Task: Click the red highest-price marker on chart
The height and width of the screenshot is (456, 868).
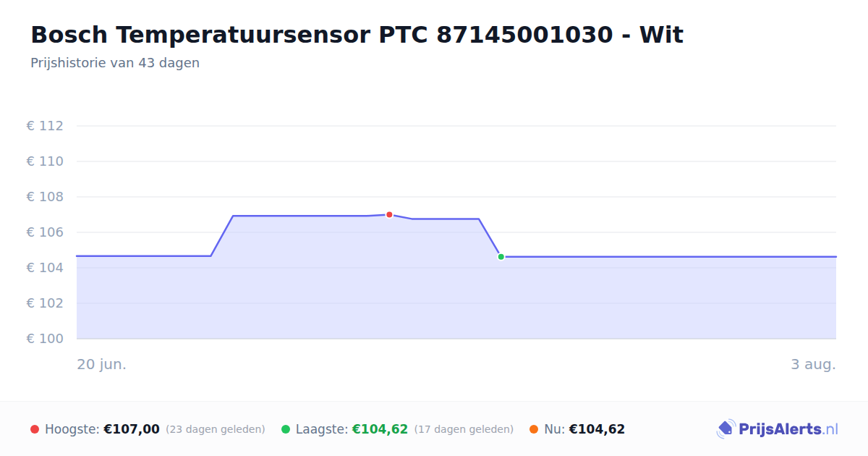Action: [x=389, y=215]
